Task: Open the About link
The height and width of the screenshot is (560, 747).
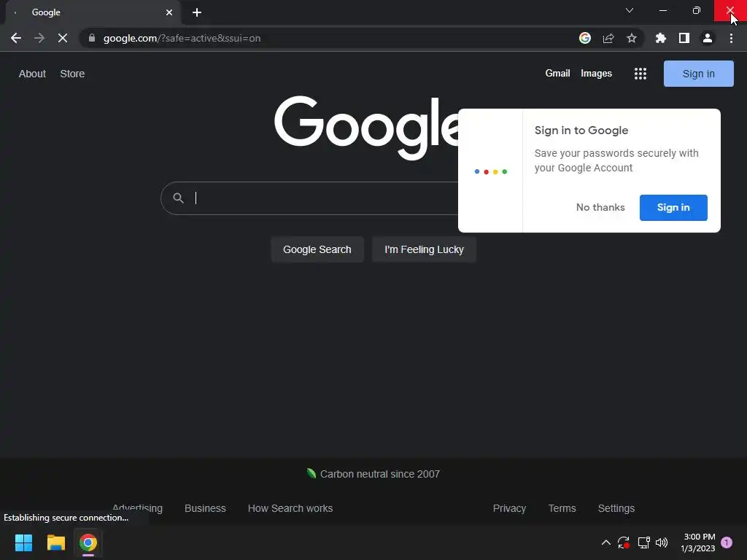Action: pyautogui.click(x=32, y=74)
